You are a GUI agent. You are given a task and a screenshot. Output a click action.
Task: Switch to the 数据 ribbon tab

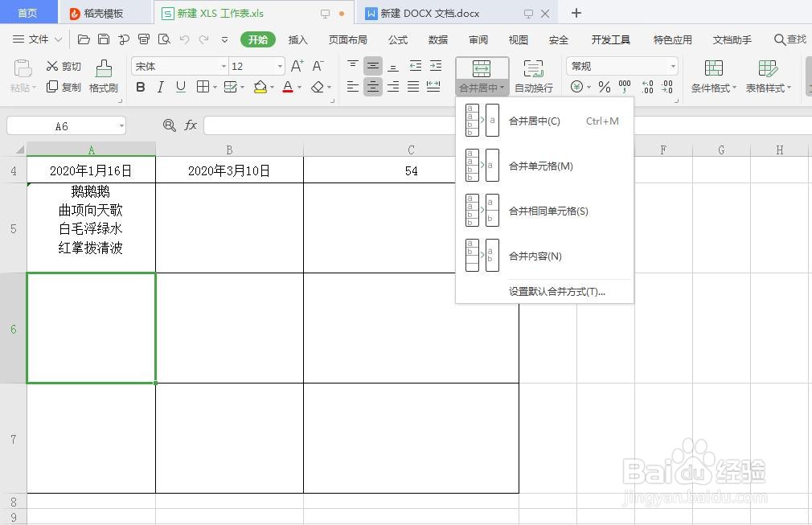(438, 39)
